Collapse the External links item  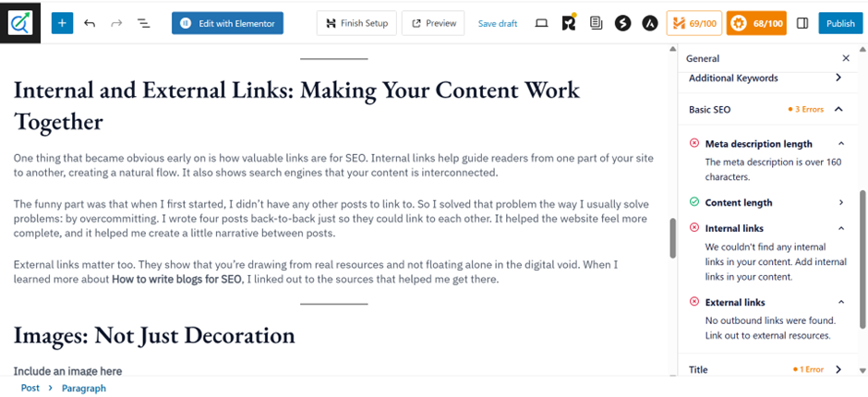[841, 302]
